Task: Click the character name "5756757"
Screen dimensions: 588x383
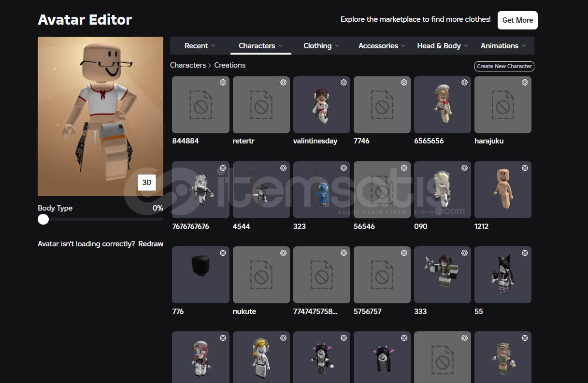Action: (x=368, y=312)
